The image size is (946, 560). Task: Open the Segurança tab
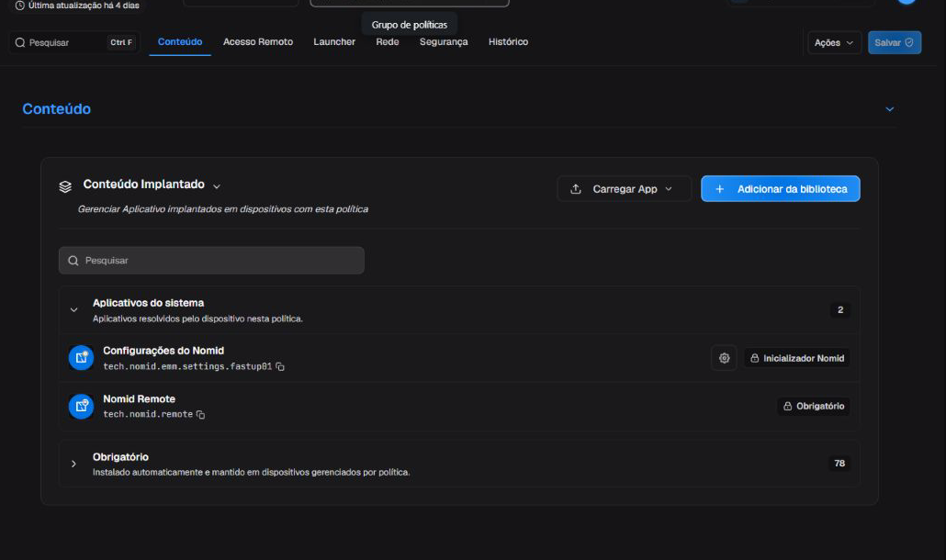click(x=444, y=41)
